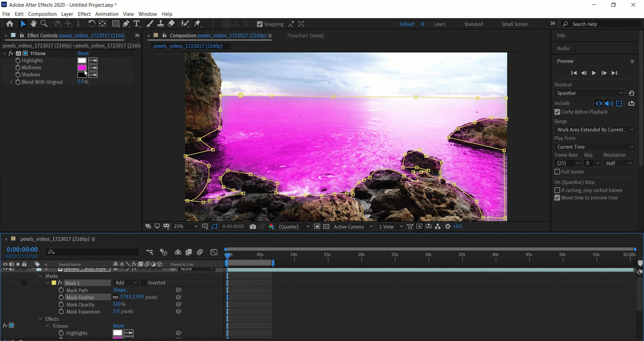Select the Eraser tool
Viewport: 644px width, 341px height.
click(171, 23)
